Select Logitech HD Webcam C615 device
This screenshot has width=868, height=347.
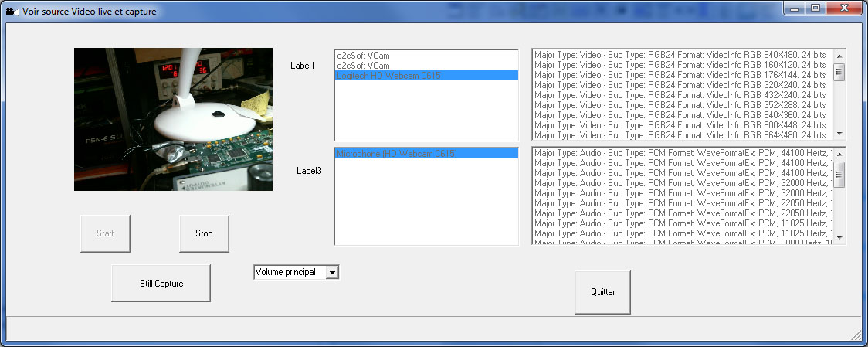426,76
